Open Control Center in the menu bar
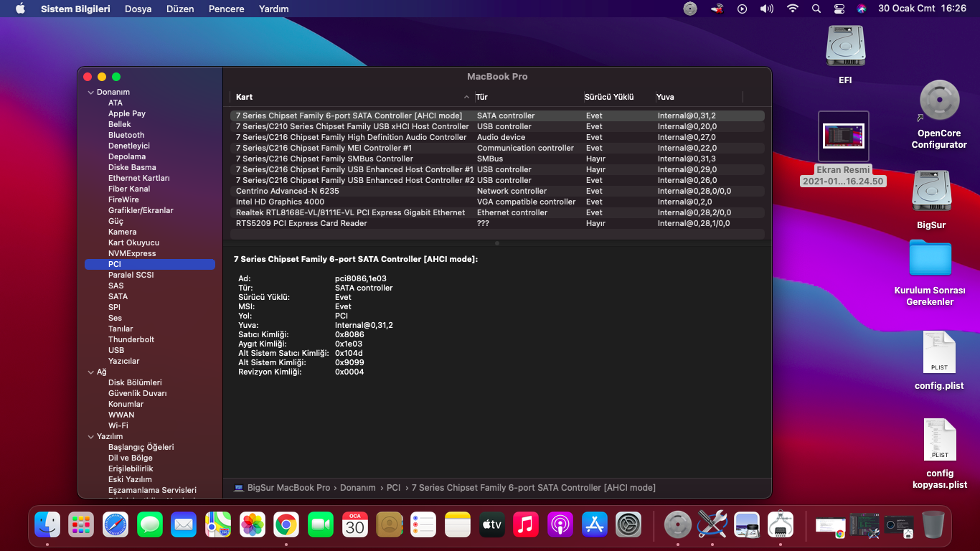 [839, 9]
